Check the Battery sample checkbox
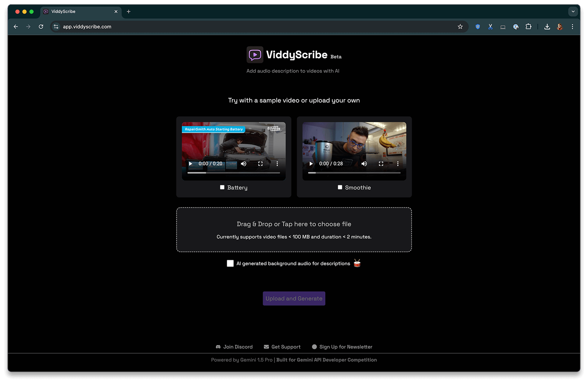The image size is (588, 383). coord(222,187)
